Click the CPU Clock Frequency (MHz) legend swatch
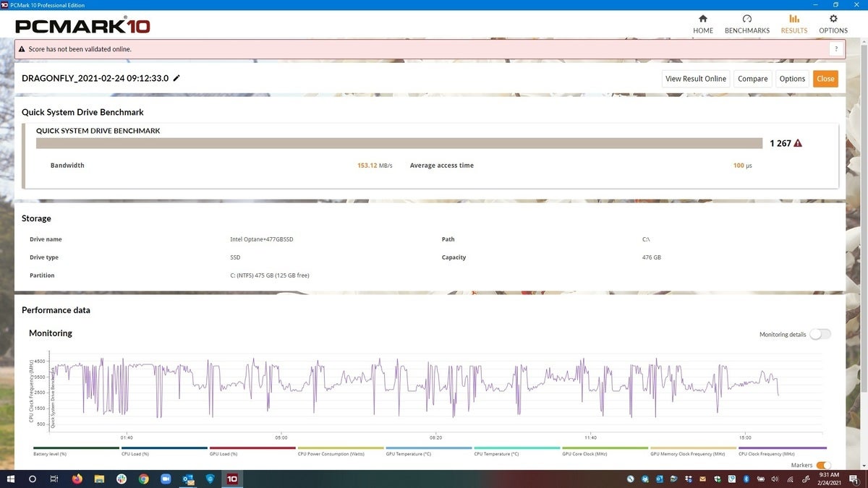Viewport: 868px width, 488px height. 783,448
